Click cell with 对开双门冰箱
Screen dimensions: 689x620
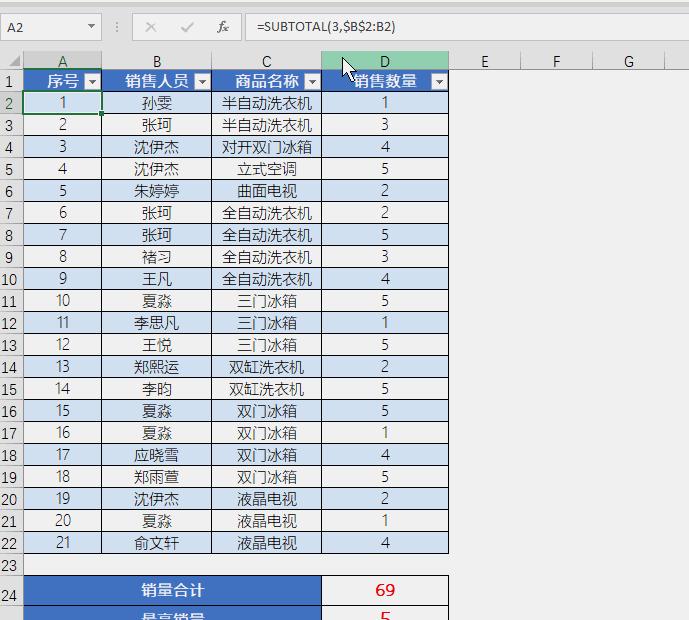(x=266, y=147)
